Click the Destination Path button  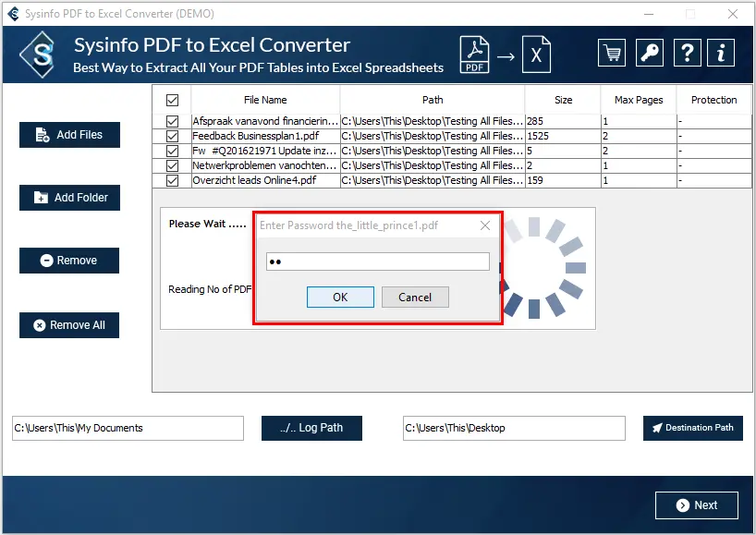click(x=692, y=428)
